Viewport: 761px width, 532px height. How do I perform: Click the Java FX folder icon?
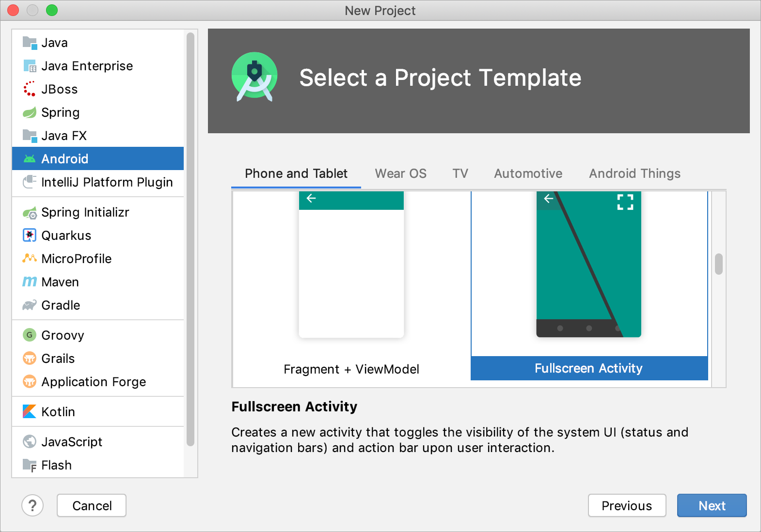pos(30,136)
